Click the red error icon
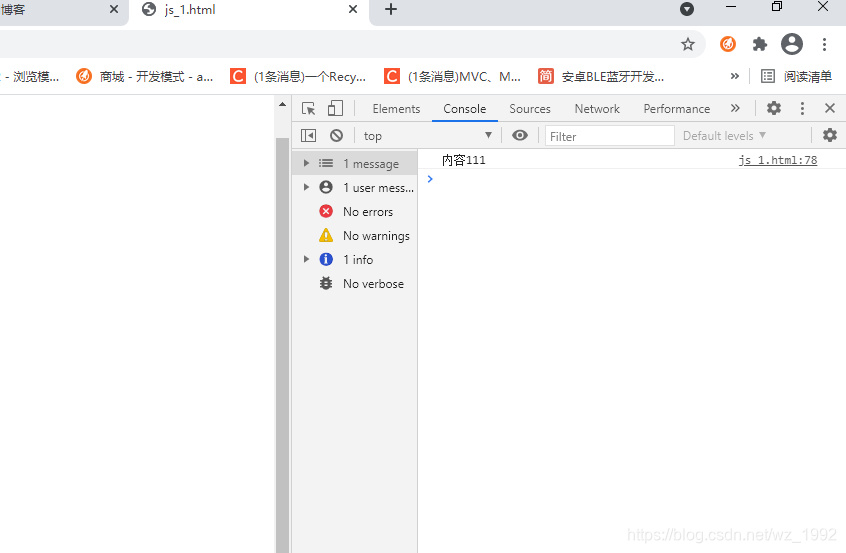846x553 pixels. (x=326, y=211)
